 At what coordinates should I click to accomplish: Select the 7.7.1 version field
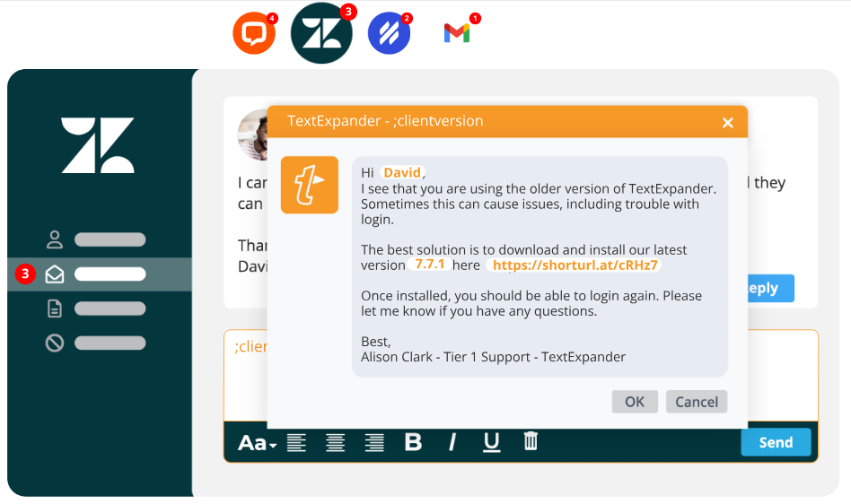[x=429, y=264]
